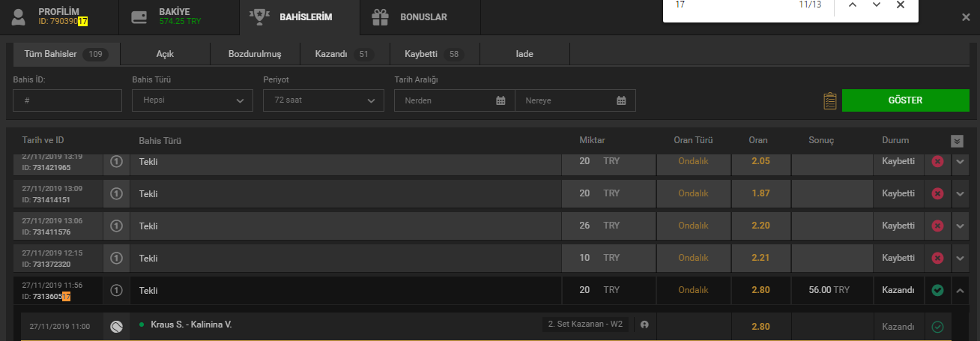Screen dimensions: 980x341
Task: Select the Bozdurulmuş tab
Action: 255,54
